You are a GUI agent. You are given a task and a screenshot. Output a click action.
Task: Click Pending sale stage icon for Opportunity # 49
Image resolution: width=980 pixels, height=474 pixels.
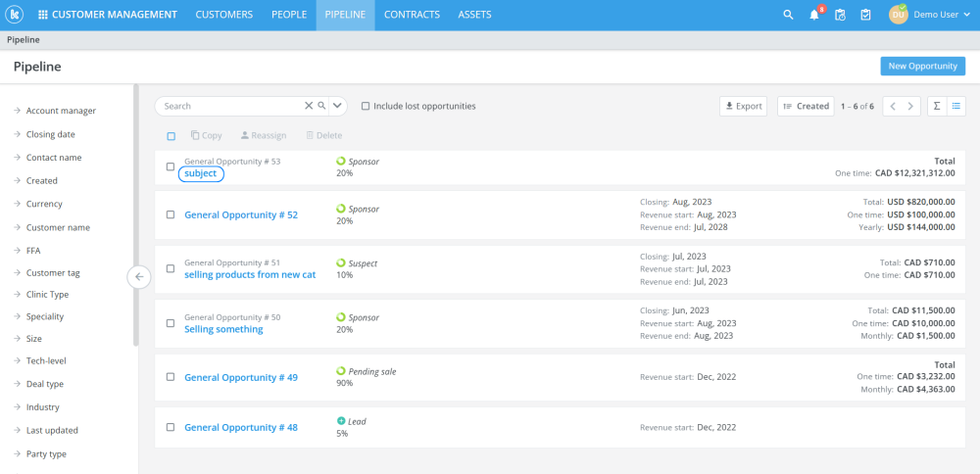341,371
